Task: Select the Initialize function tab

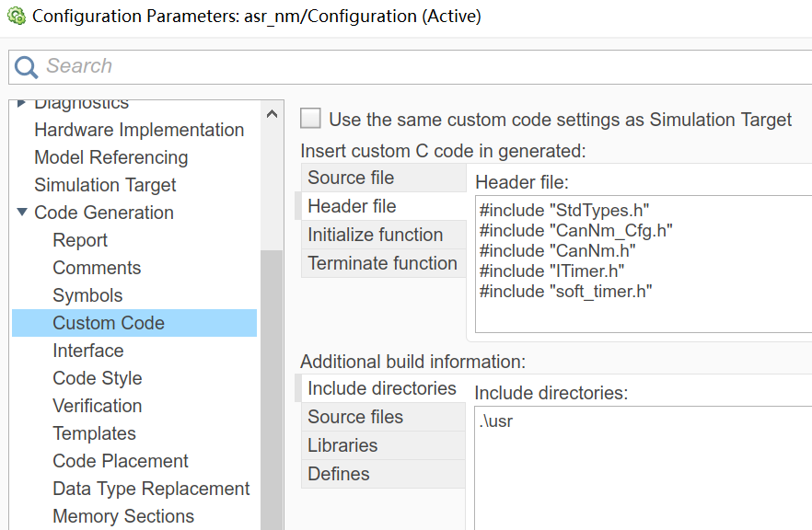Action: click(x=383, y=235)
